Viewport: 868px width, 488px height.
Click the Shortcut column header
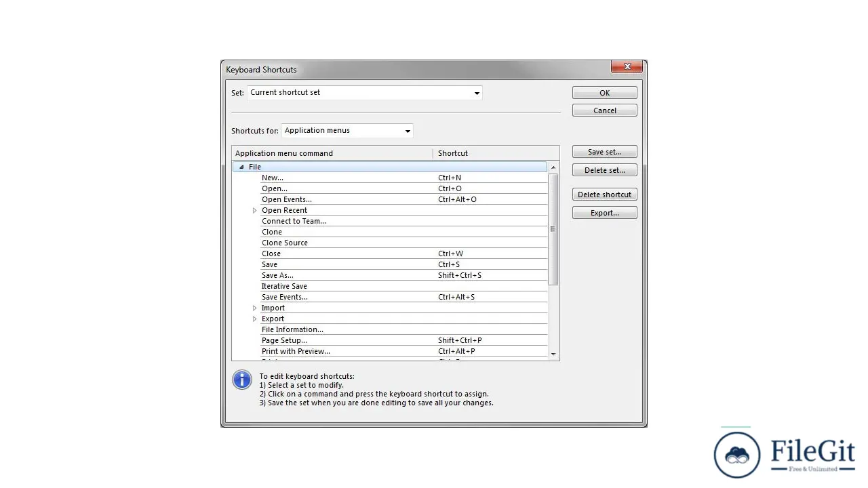click(x=496, y=153)
